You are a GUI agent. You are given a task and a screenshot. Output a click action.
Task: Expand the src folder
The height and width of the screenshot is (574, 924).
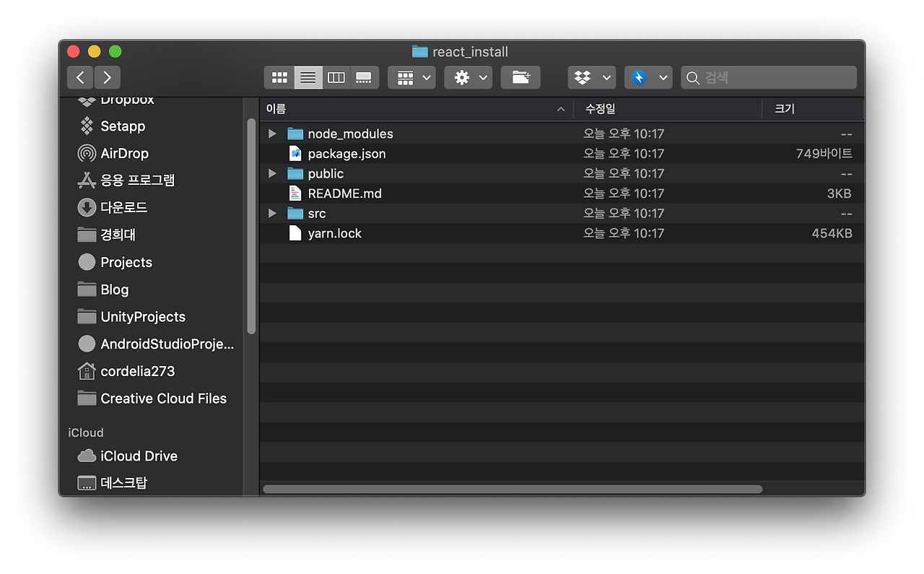click(x=272, y=213)
